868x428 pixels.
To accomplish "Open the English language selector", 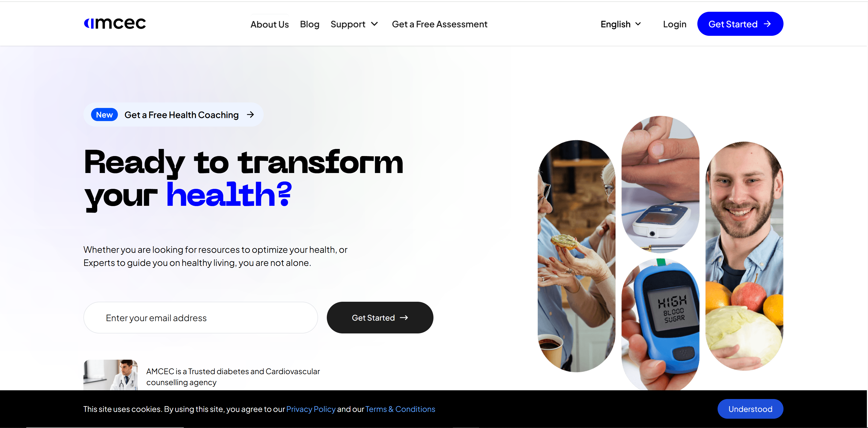I will (x=621, y=24).
